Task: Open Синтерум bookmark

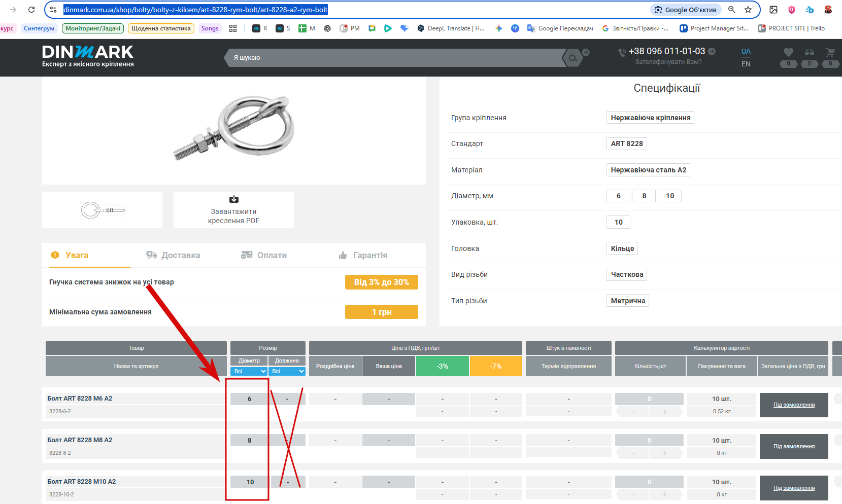Action: point(39,28)
